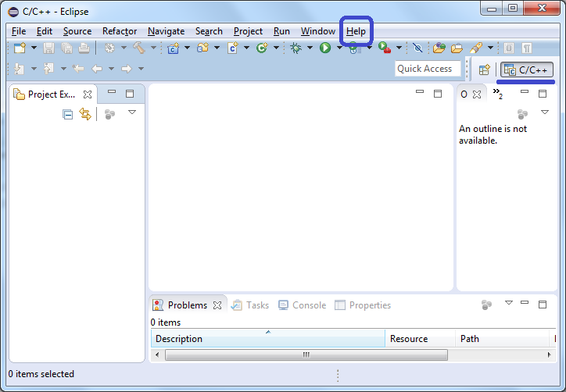This screenshot has height=392, width=566.
Task: Open dropdown next to Debug icon
Action: pyautogui.click(x=310, y=48)
